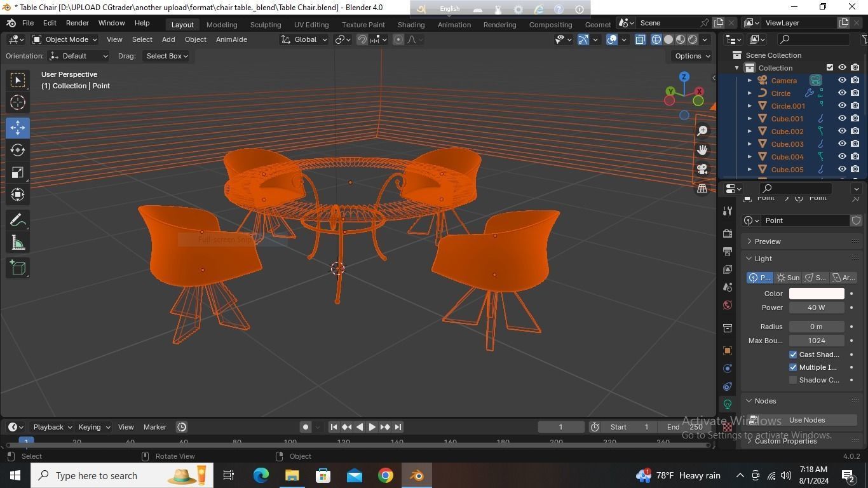Image resolution: width=868 pixels, height=488 pixels.
Task: Toggle proportional editing
Action: 398,39
